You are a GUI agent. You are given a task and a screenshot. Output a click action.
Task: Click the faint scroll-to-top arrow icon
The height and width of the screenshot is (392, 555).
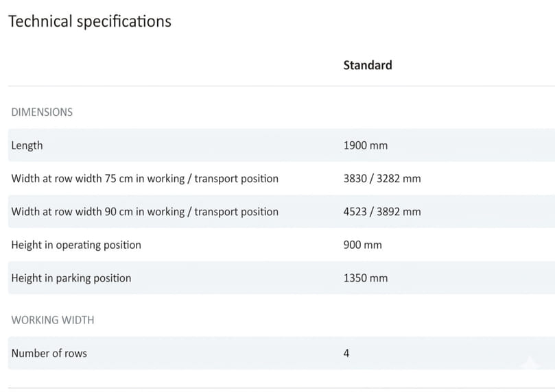pyautogui.click(x=529, y=363)
